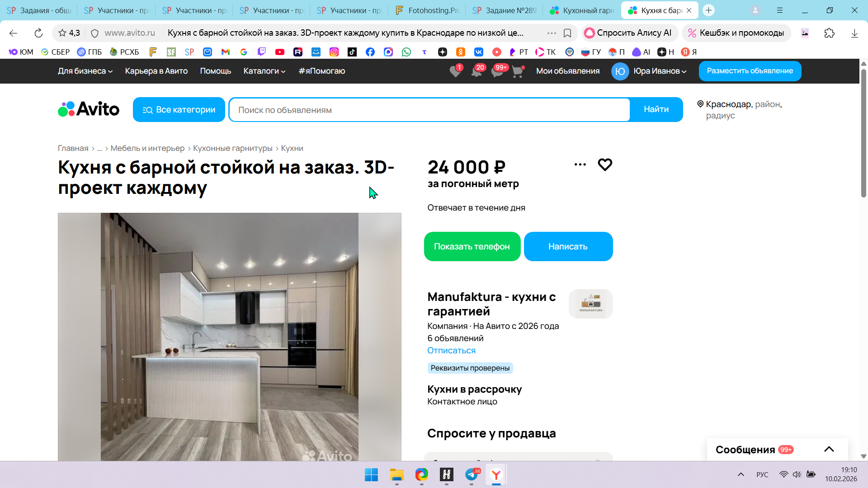Bookmark this page in address bar
The image size is (868, 488).
tap(567, 33)
